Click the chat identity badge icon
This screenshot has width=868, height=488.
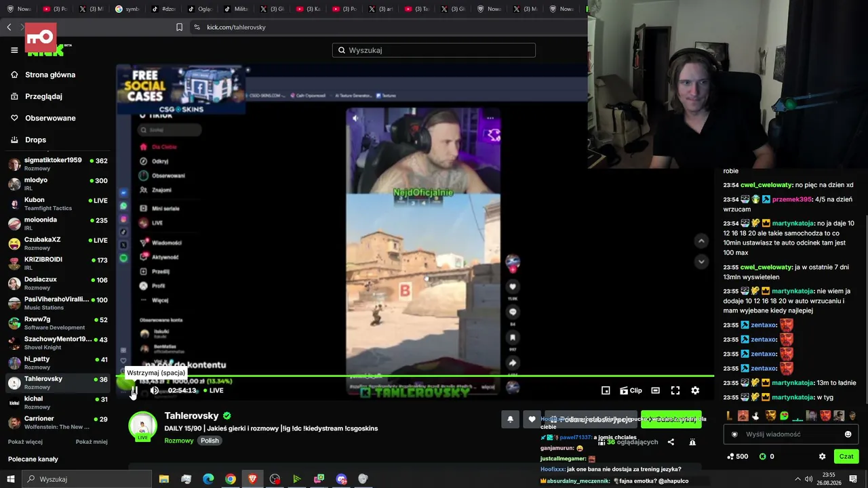(x=734, y=434)
